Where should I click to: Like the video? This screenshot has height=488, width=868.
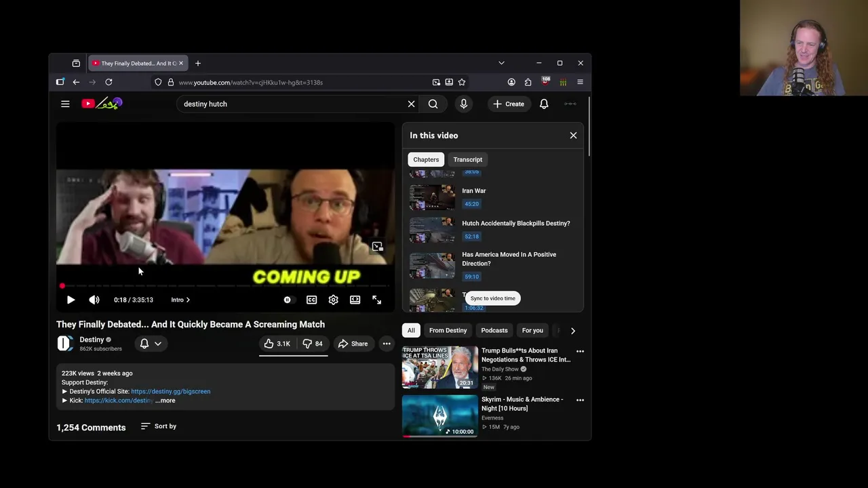277,344
